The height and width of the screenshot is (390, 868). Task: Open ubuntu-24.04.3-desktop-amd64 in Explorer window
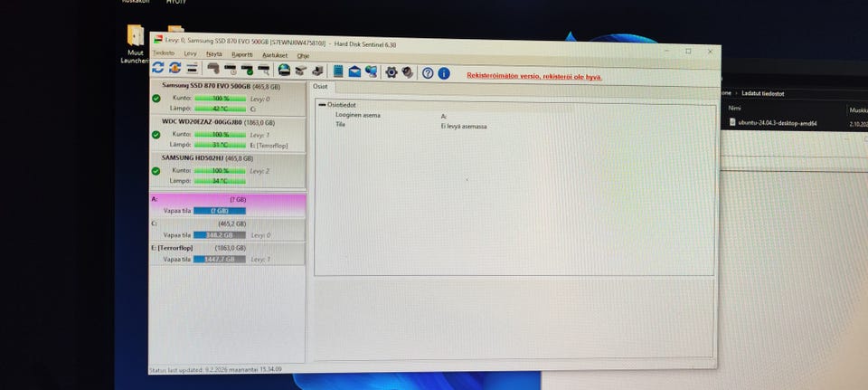coord(778,123)
